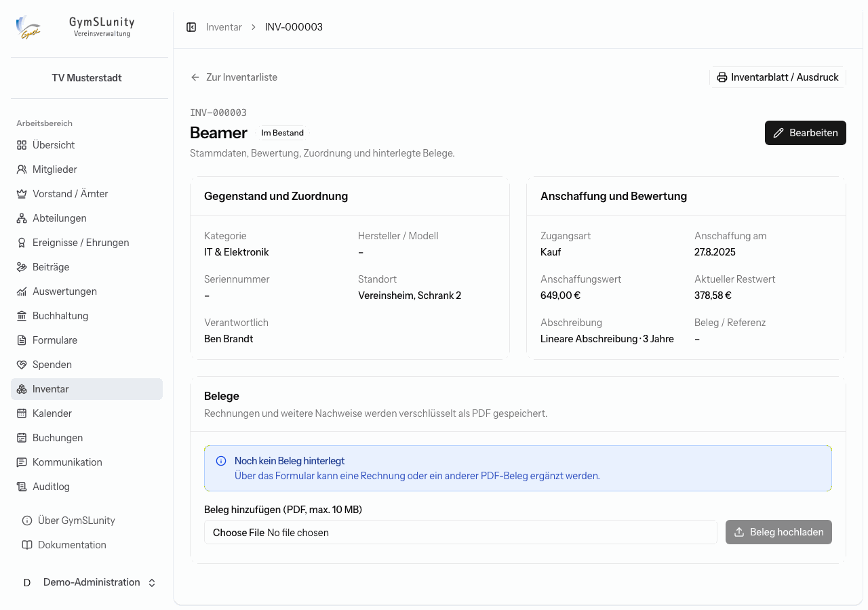Click the Mitglieder people icon

click(x=22, y=169)
